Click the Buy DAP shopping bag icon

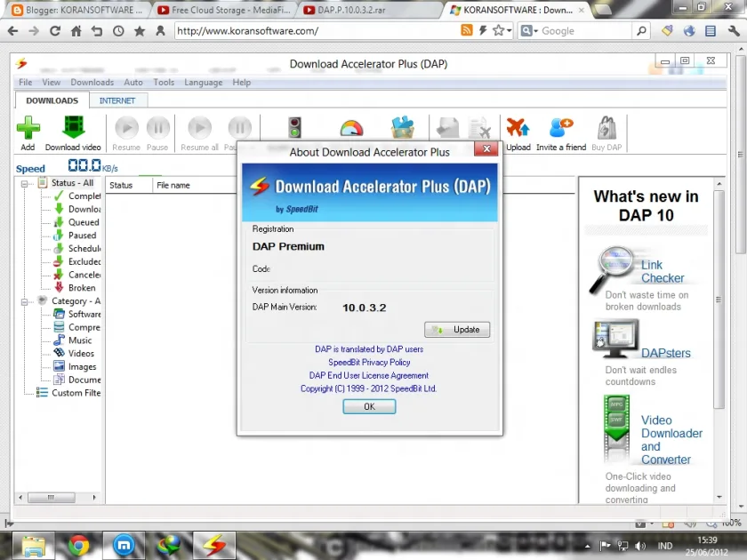pos(606,128)
